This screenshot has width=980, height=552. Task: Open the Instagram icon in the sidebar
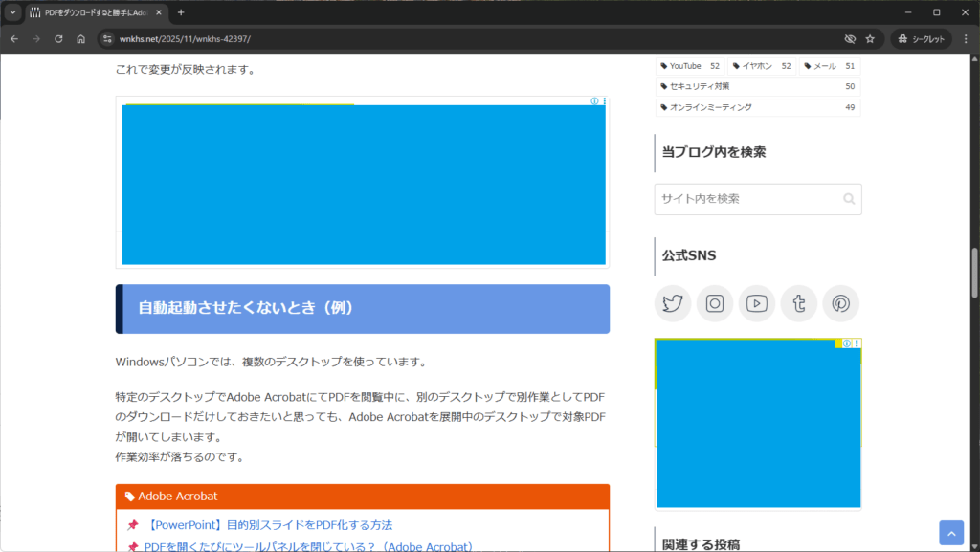[714, 303]
